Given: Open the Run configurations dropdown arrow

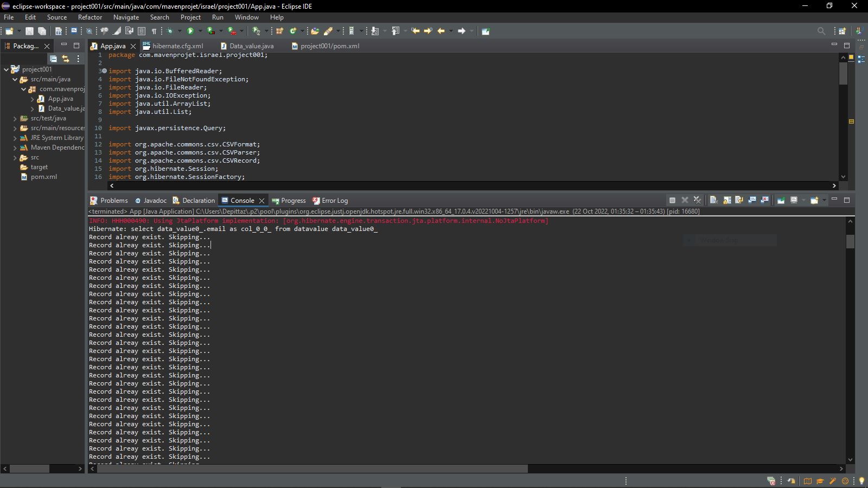Looking at the screenshot, I should click(199, 31).
